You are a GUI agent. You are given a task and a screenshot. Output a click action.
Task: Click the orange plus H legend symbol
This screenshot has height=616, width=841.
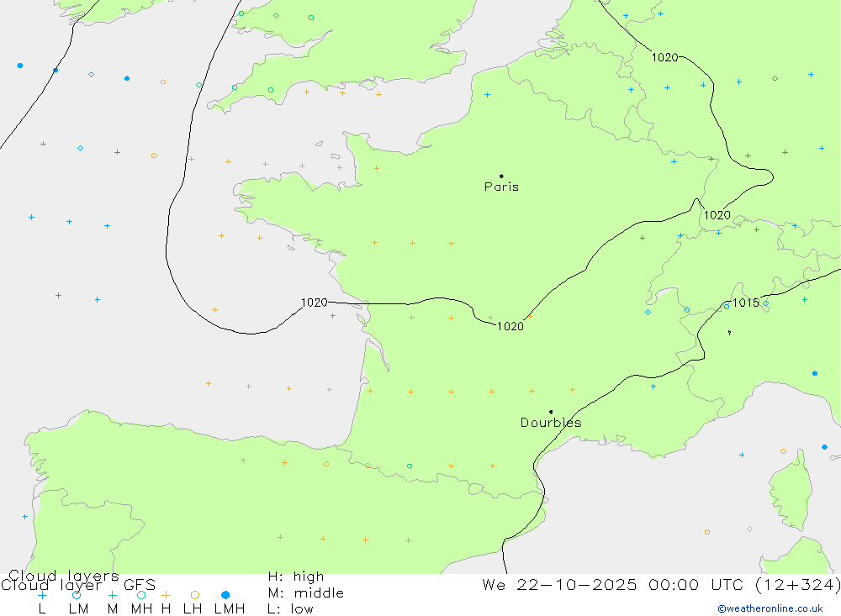(x=166, y=595)
